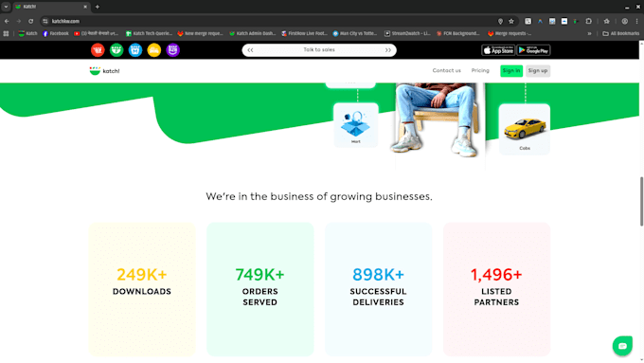Click the Sign up button
Screen dimensions: 644x363
point(538,71)
